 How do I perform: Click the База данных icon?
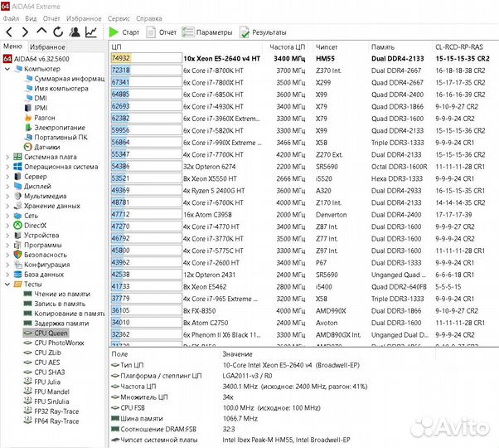click(x=18, y=275)
